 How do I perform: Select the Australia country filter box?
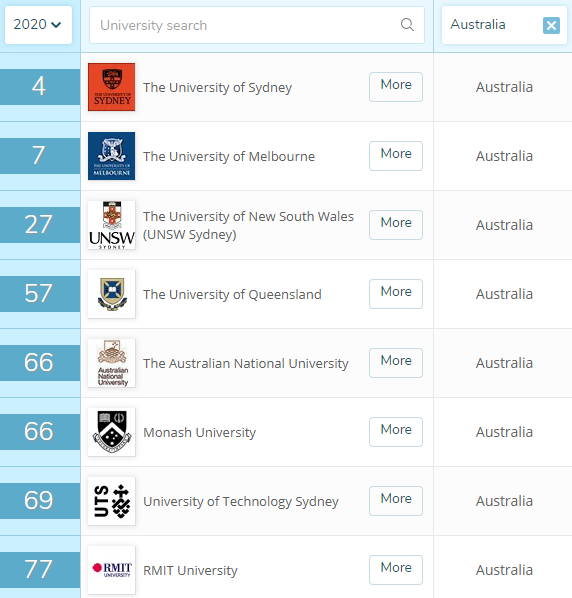504,25
